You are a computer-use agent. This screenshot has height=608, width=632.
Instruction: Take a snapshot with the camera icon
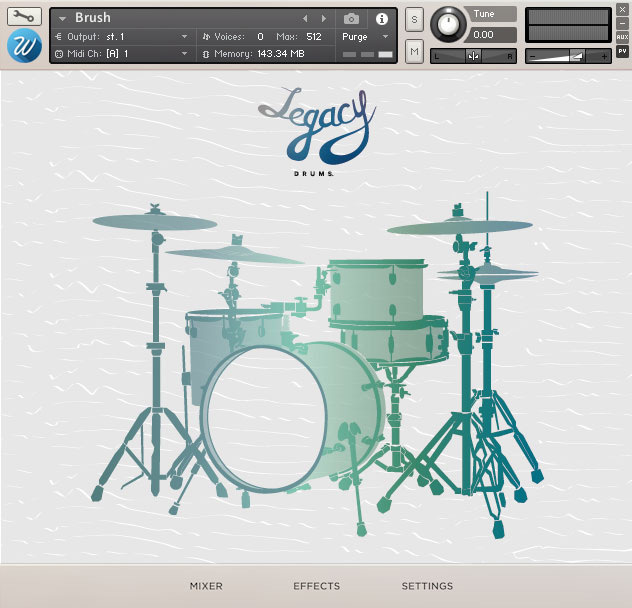(x=351, y=18)
